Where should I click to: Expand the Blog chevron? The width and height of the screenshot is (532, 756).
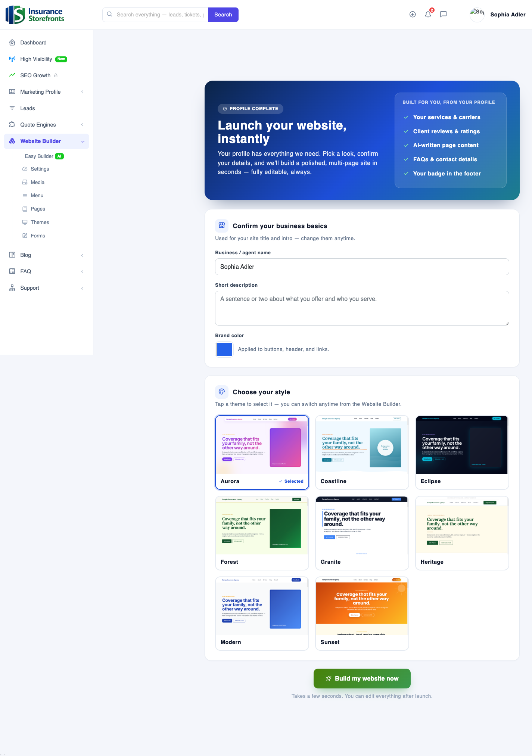pyautogui.click(x=82, y=255)
